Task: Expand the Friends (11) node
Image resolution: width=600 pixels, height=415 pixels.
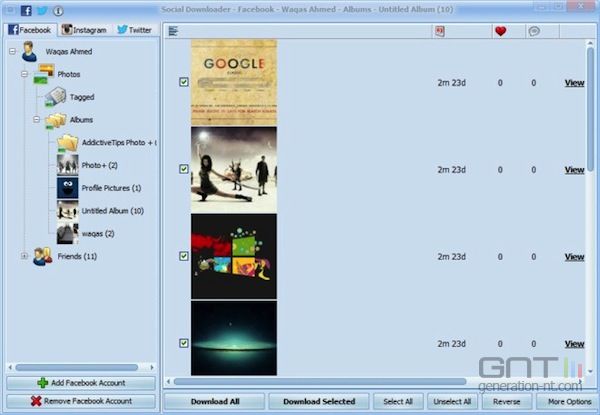Action: 24,256
